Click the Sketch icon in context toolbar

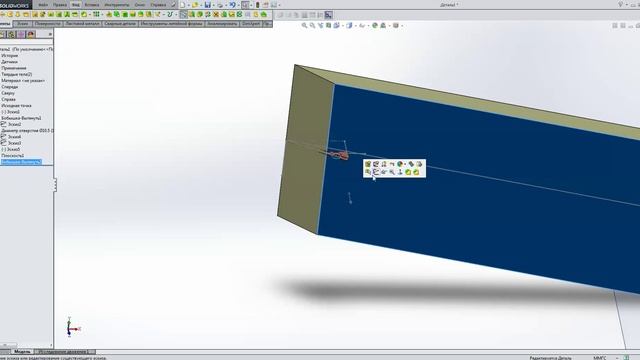376,172
